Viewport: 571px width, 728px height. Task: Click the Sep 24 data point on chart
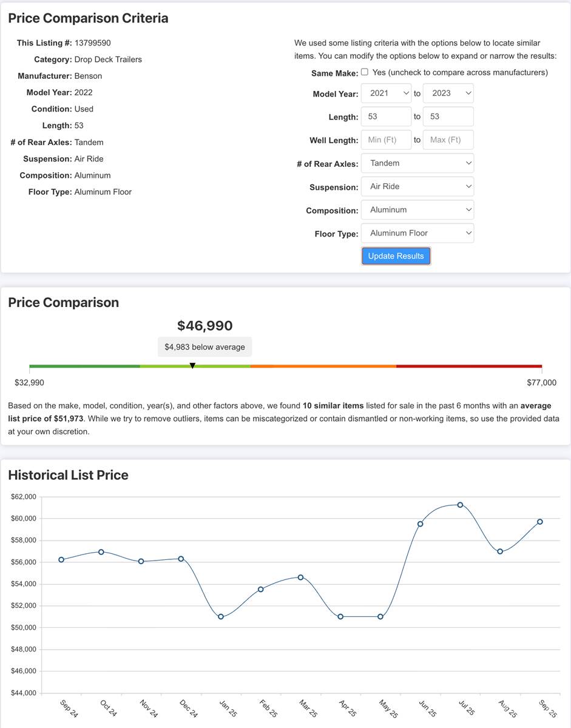[x=61, y=559]
